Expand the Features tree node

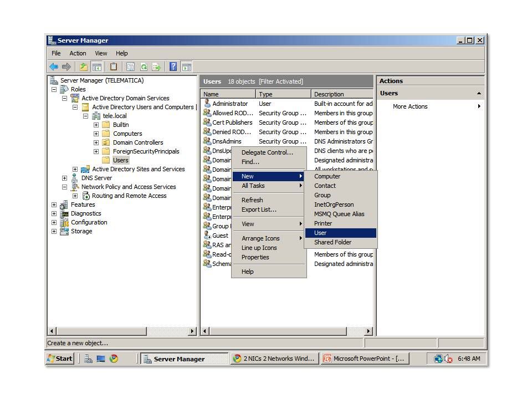[x=54, y=204]
